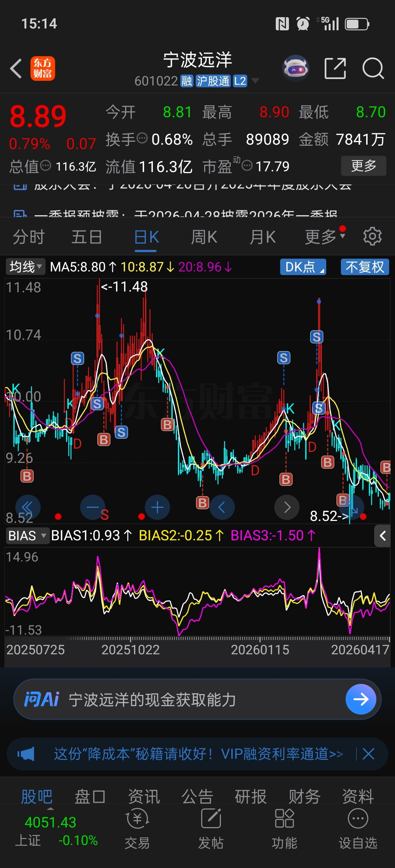Tap the 上证 index value 4051.43

pyautogui.click(x=50, y=822)
